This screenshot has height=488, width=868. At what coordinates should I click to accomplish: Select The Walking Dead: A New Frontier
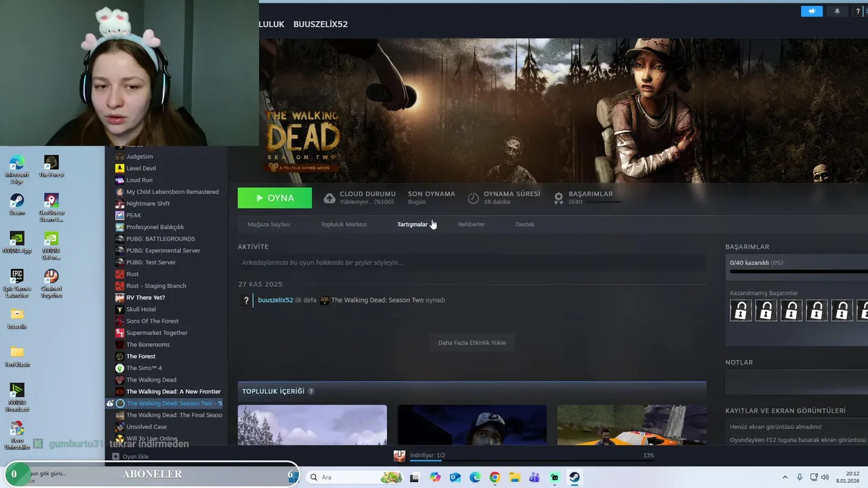[173, 392]
